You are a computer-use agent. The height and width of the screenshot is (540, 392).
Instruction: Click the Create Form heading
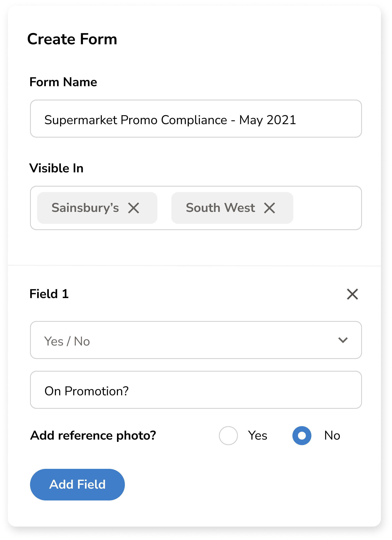point(72,39)
